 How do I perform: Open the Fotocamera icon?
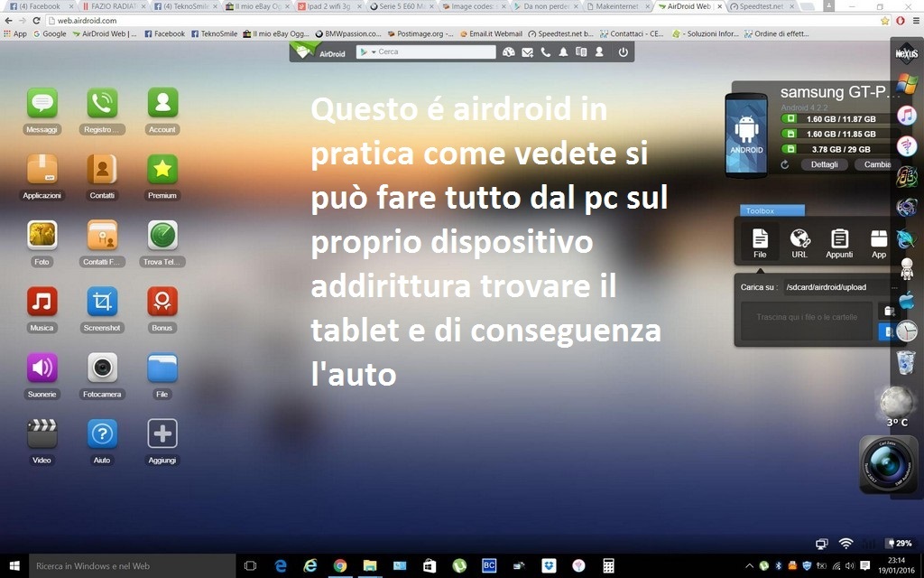(102, 368)
